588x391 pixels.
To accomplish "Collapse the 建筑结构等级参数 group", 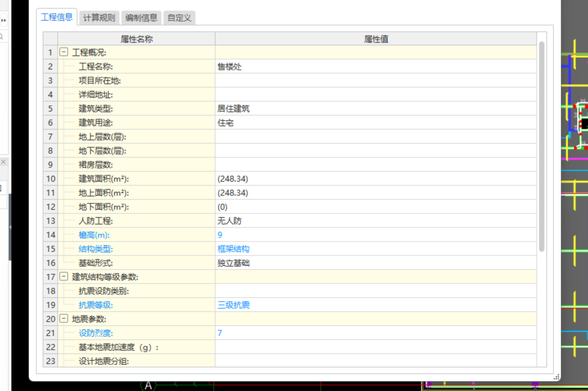I will [64, 277].
